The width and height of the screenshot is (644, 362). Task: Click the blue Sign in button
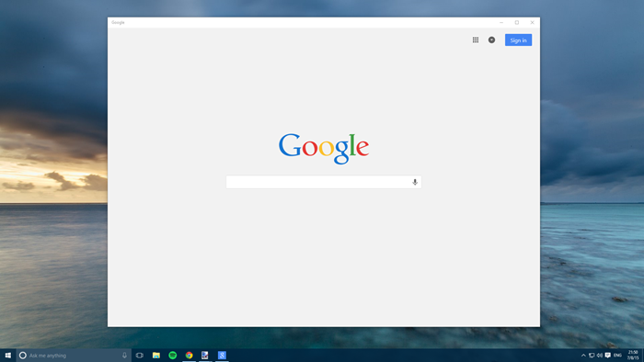pyautogui.click(x=518, y=40)
